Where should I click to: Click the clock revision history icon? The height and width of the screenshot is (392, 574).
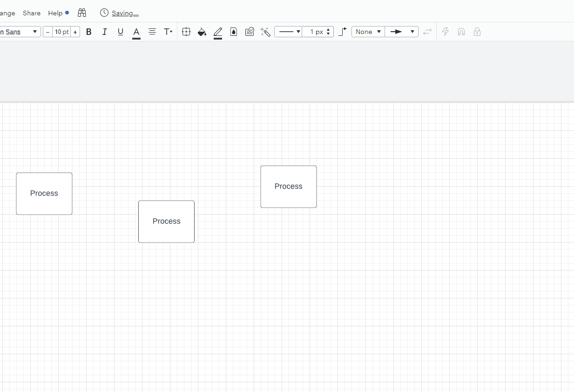tap(104, 13)
